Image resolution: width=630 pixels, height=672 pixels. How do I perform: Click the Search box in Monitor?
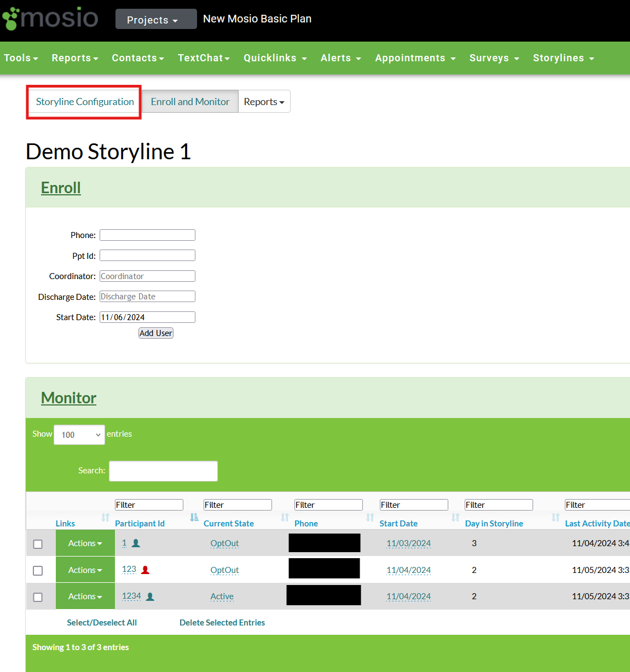pyautogui.click(x=163, y=471)
